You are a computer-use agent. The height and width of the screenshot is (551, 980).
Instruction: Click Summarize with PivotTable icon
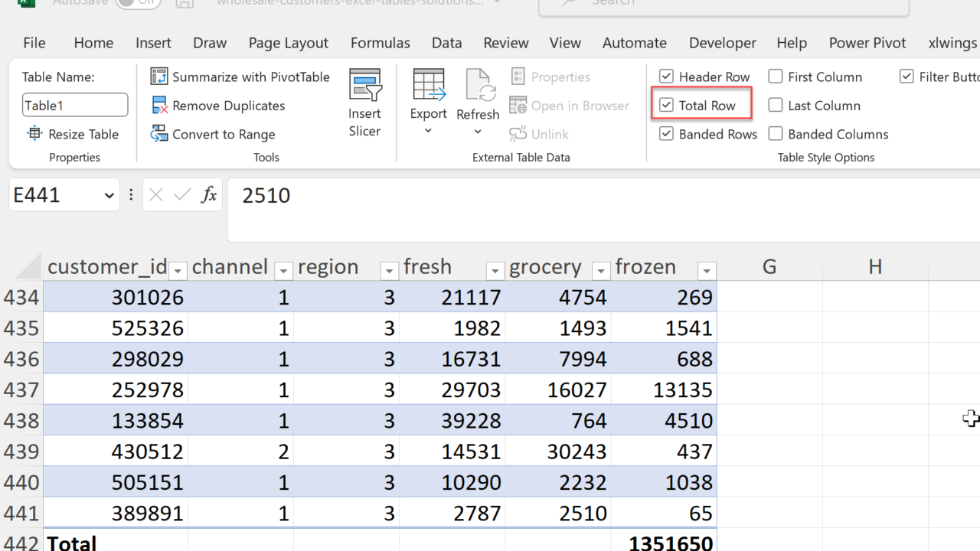point(159,77)
